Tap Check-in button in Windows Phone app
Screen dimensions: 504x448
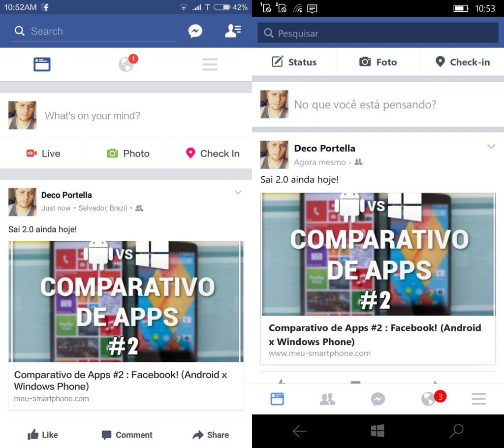(463, 62)
